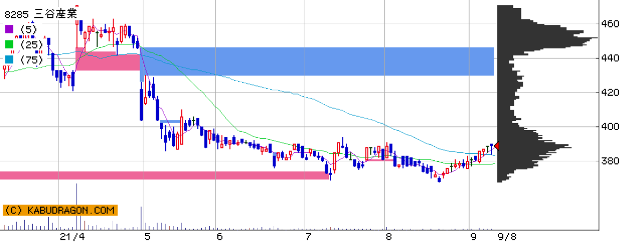Click the purple (5) moving average swatch

pos(9,29)
